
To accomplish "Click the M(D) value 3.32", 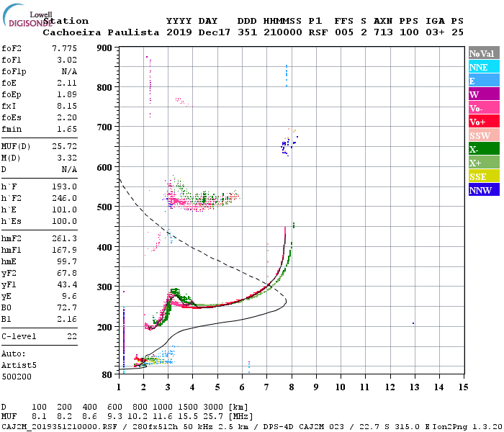I will (x=67, y=158).
